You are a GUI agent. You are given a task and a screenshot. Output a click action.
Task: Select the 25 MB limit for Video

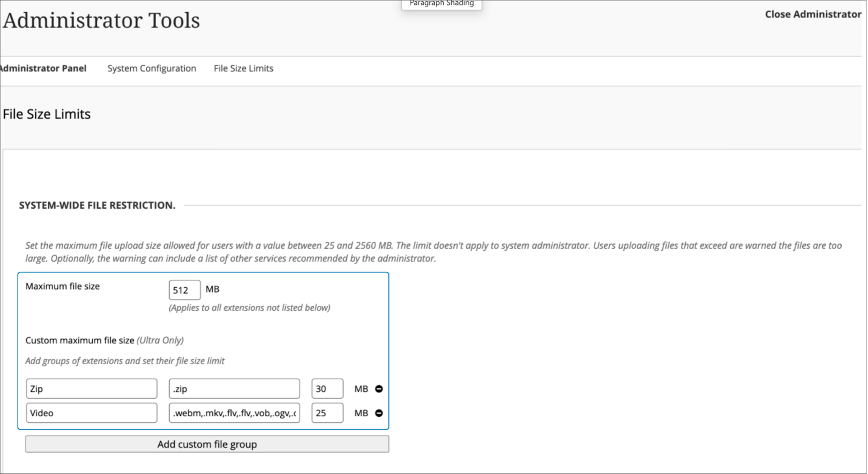(x=327, y=413)
